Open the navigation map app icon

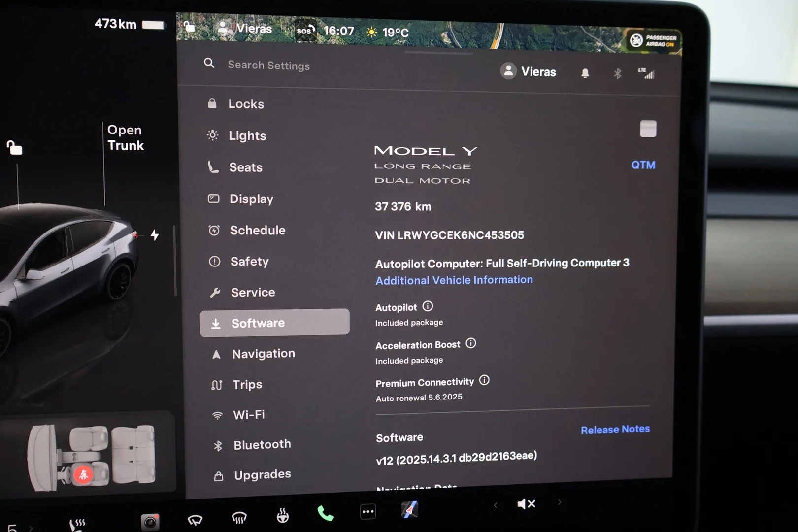[x=410, y=509]
